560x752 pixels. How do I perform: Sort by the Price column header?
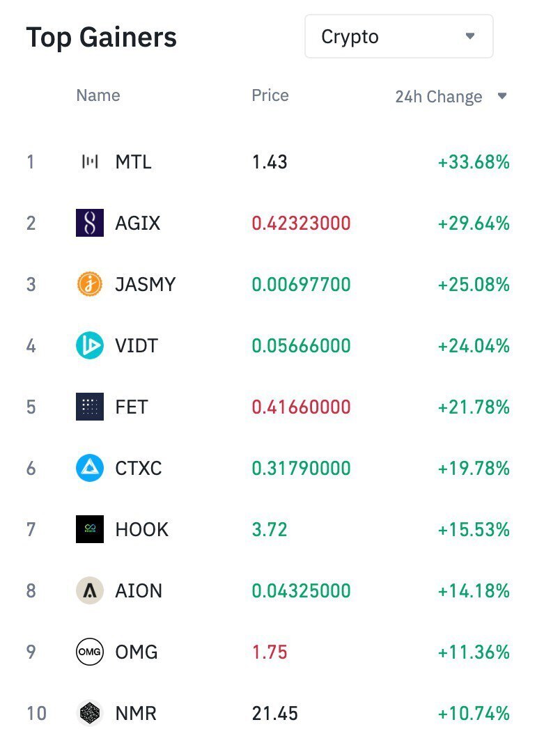coord(270,95)
